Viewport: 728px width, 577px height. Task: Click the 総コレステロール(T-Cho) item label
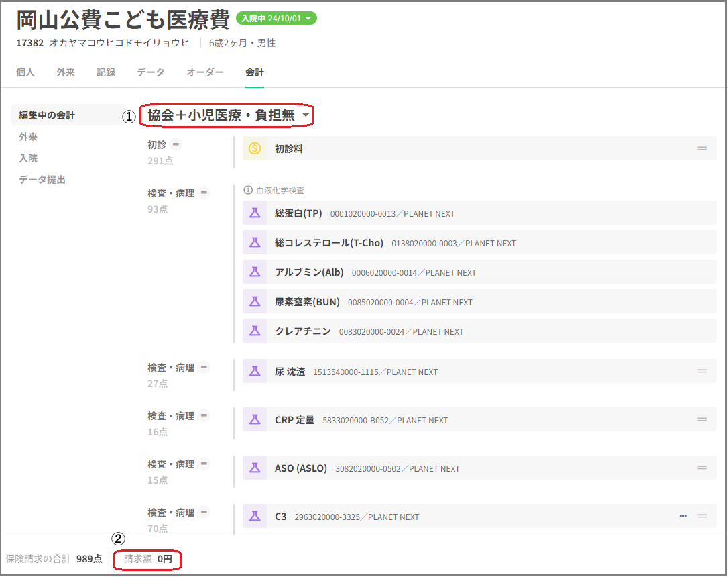point(328,242)
